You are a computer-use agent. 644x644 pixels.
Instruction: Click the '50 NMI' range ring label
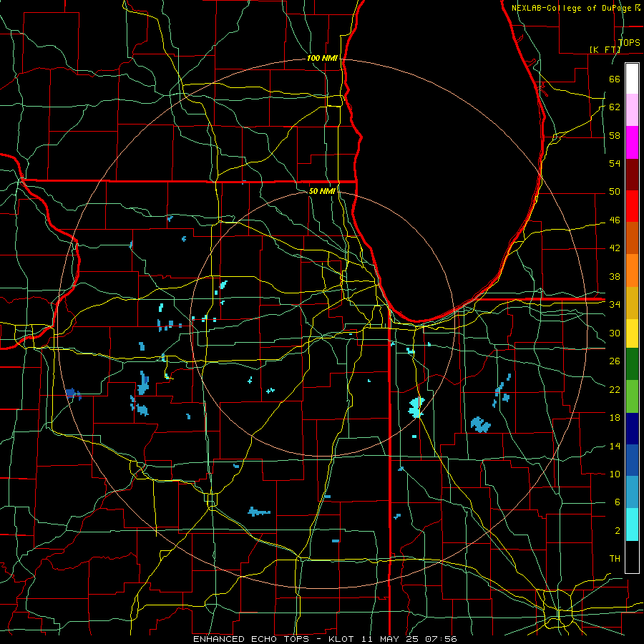click(x=322, y=191)
